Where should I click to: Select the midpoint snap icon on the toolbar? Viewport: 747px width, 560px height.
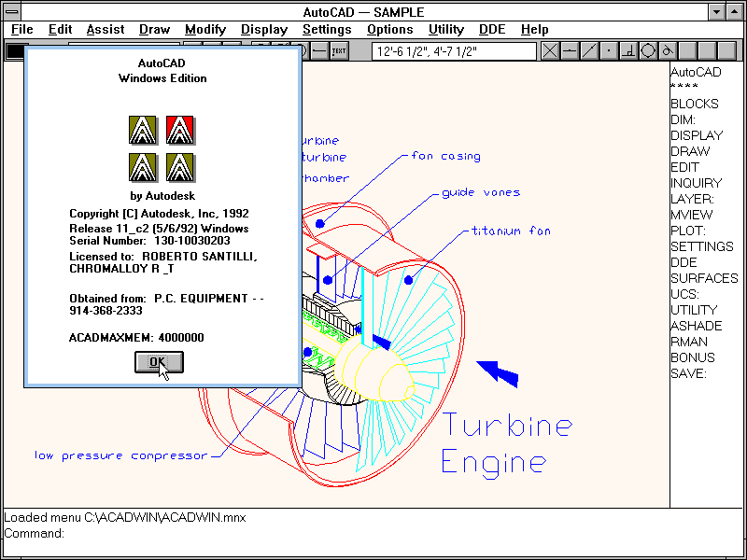coord(570,51)
